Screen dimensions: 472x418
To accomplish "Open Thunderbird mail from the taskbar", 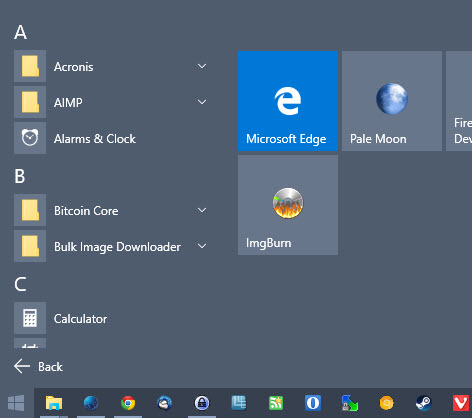I will (165, 403).
